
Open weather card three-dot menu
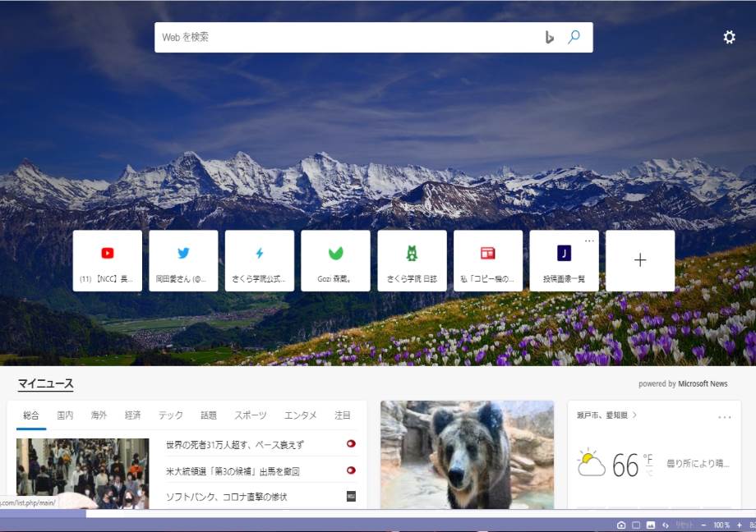tap(724, 417)
